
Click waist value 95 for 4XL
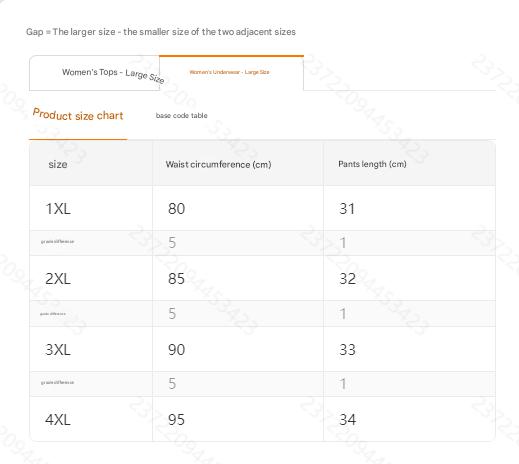176,420
